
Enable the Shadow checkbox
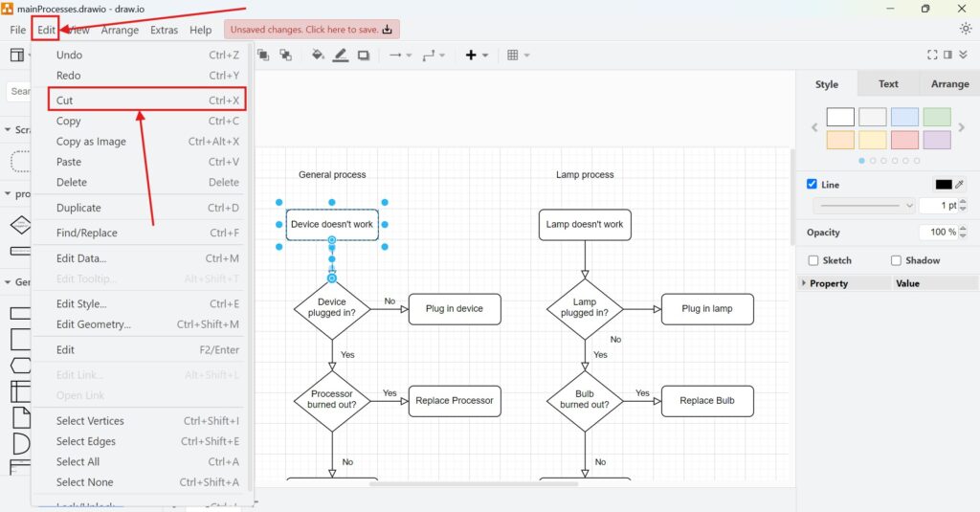[x=897, y=260]
